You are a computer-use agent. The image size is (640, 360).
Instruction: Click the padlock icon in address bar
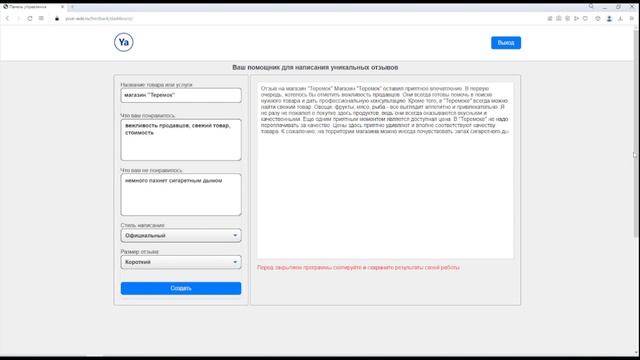point(57,18)
